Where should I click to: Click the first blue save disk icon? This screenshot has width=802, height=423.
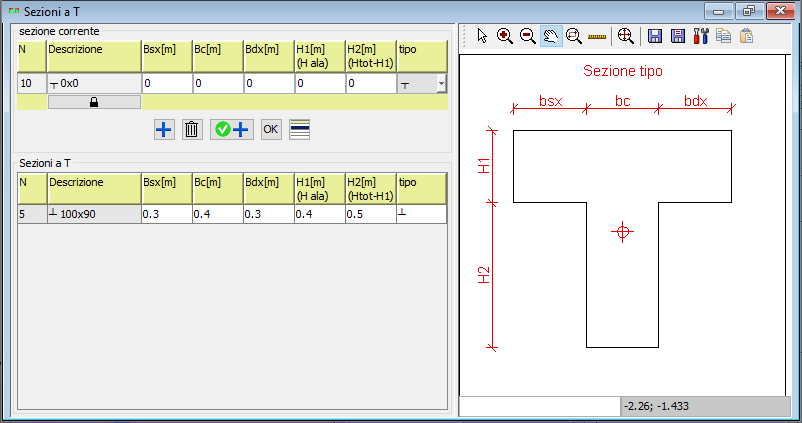click(655, 36)
